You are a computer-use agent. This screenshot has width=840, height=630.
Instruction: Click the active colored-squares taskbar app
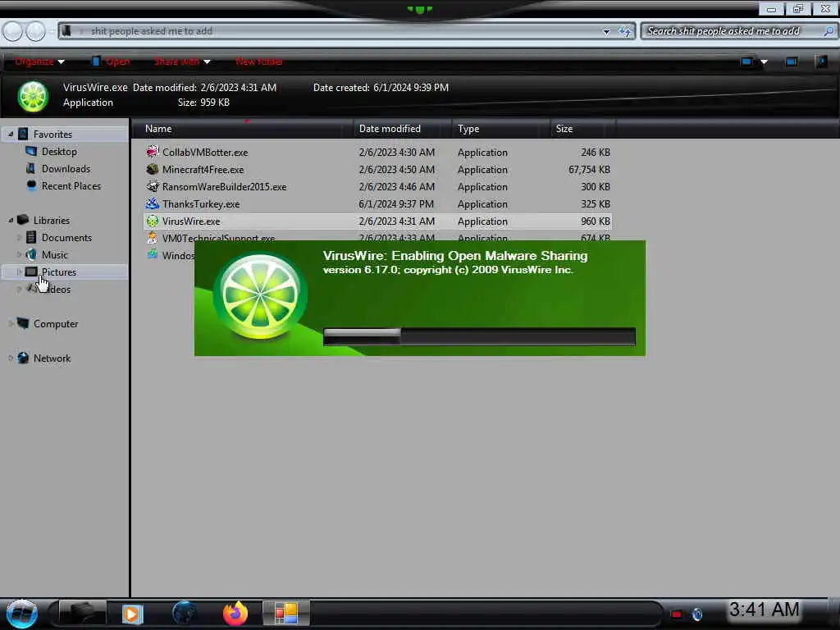pos(286,614)
